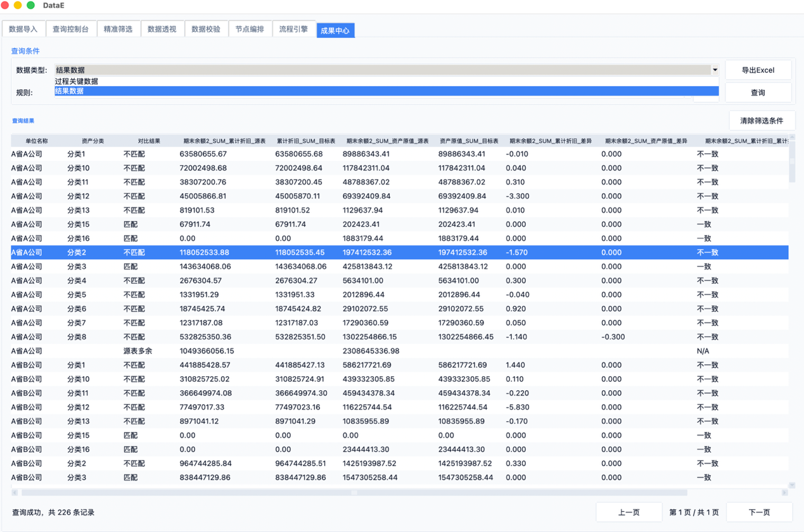
Task: Click the 8971041.12 cell
Action: point(200,421)
